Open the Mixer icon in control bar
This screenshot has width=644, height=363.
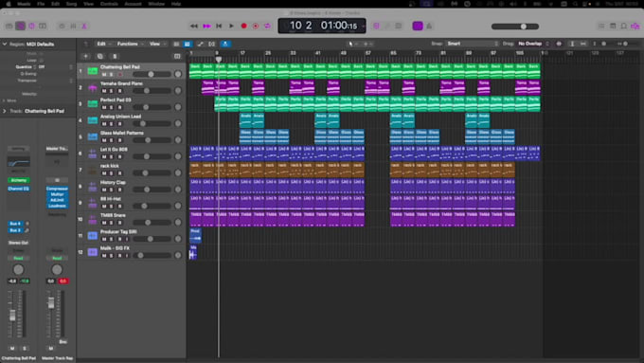click(x=73, y=26)
